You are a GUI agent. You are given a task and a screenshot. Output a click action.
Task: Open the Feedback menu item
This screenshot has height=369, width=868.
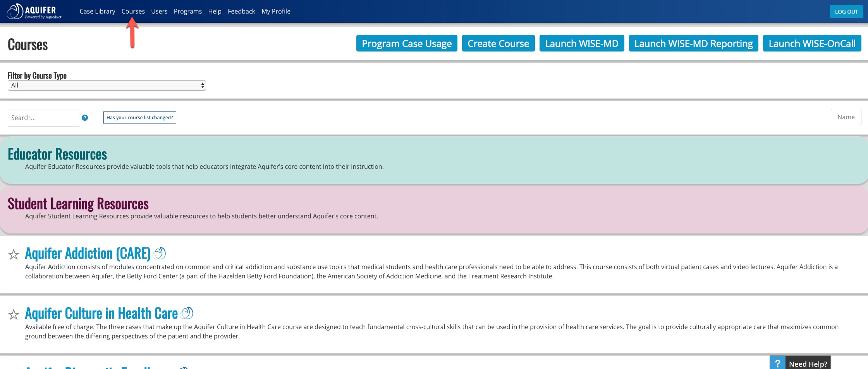tap(241, 11)
